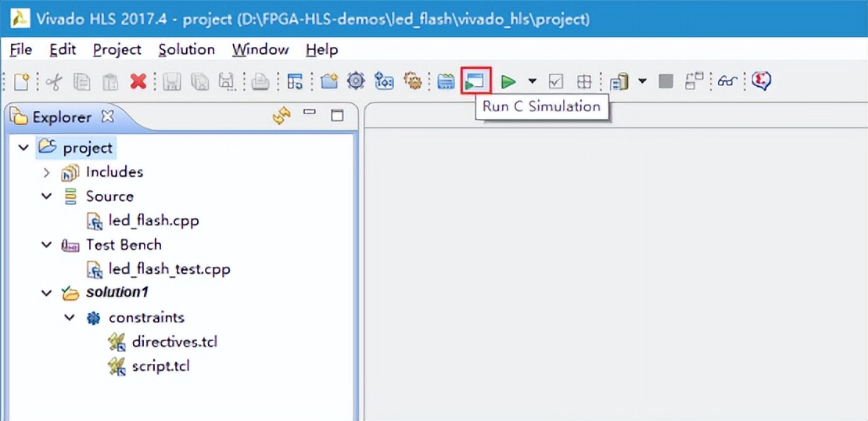Open the Project menu
This screenshot has width=868, height=421.
pyautogui.click(x=117, y=50)
